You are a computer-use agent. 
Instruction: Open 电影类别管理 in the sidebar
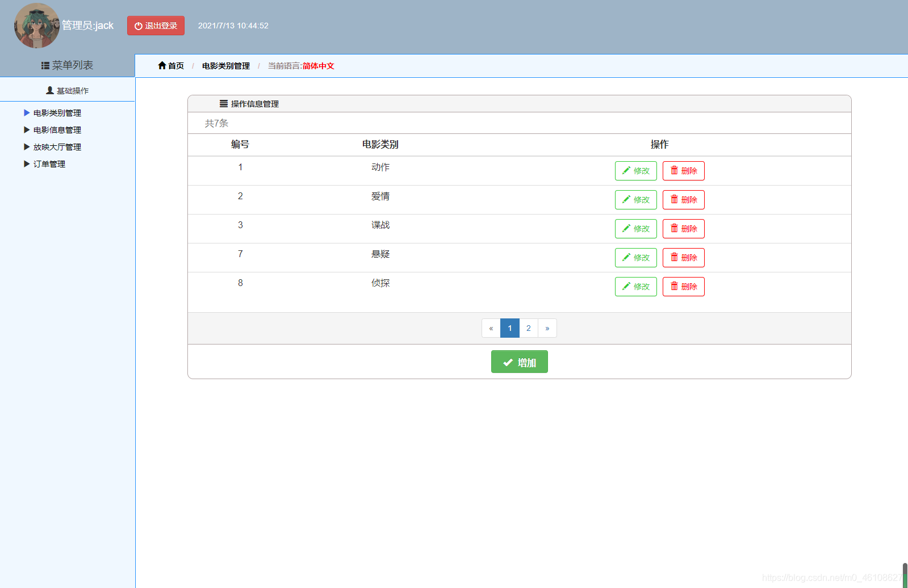[57, 113]
